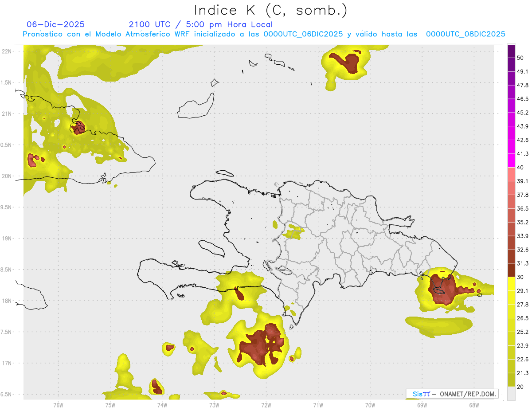Click the legend value '32.6'
The width and height of the screenshot is (532, 411).
(523, 250)
